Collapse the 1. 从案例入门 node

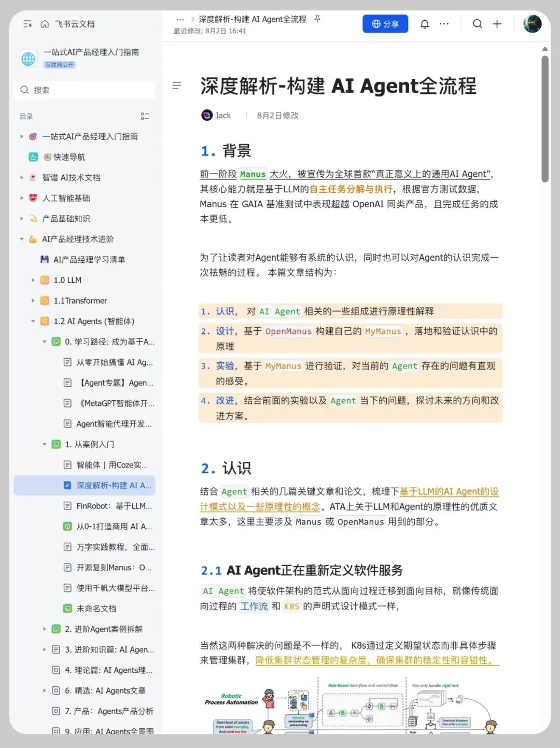tap(45, 444)
